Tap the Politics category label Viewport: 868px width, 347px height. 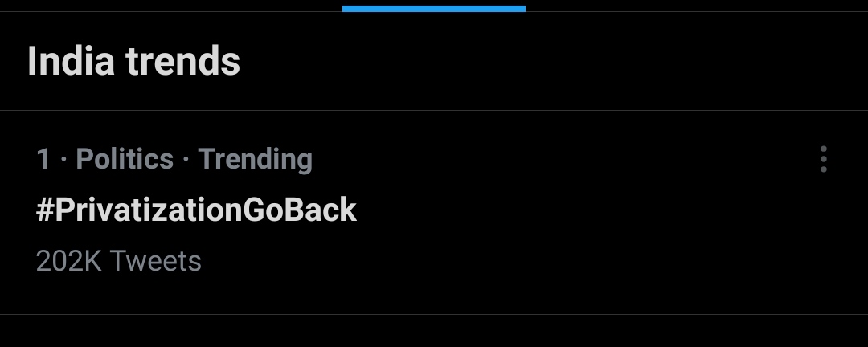pyautogui.click(x=125, y=159)
